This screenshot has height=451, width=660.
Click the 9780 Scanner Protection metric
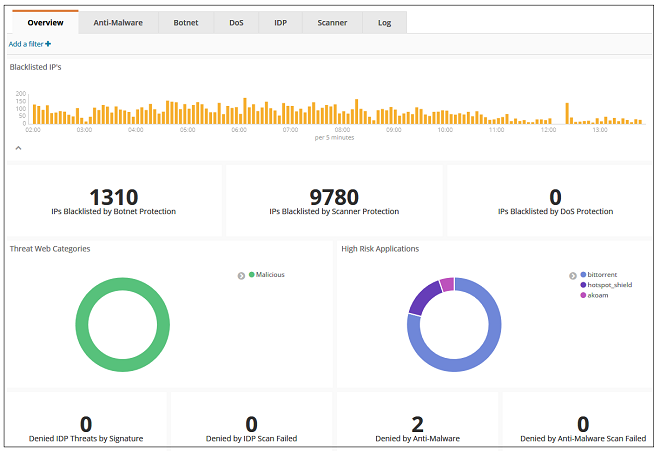click(334, 198)
